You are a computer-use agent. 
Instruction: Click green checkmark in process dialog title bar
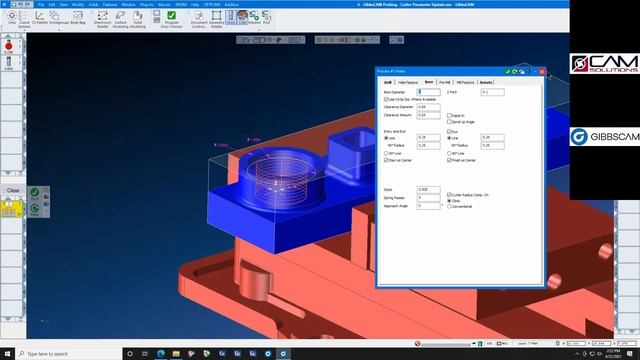tap(508, 71)
